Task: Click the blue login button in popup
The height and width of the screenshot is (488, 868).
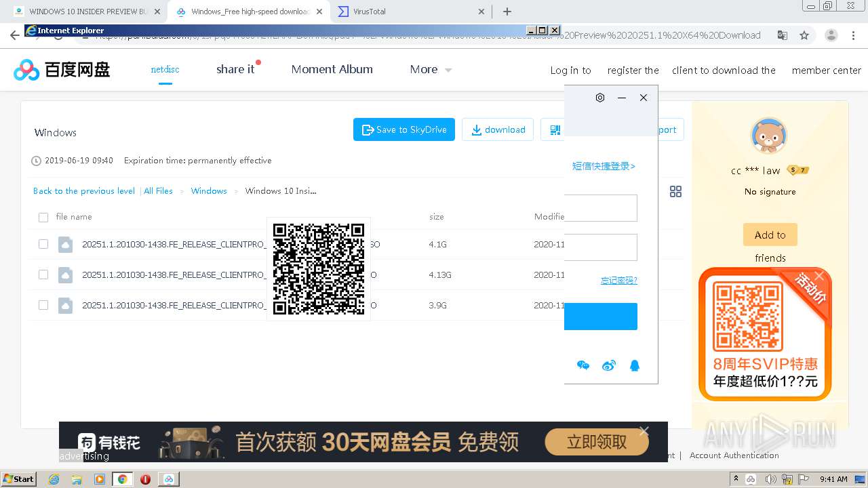Action: [601, 317]
